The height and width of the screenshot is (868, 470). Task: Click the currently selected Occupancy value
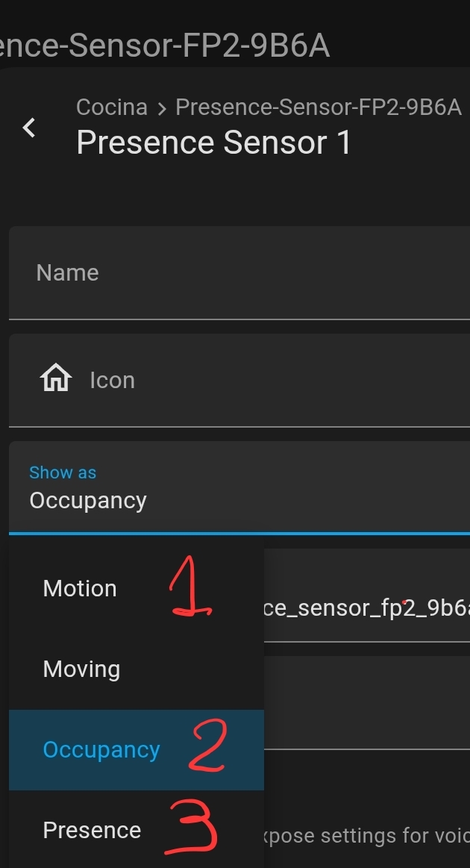point(87,500)
